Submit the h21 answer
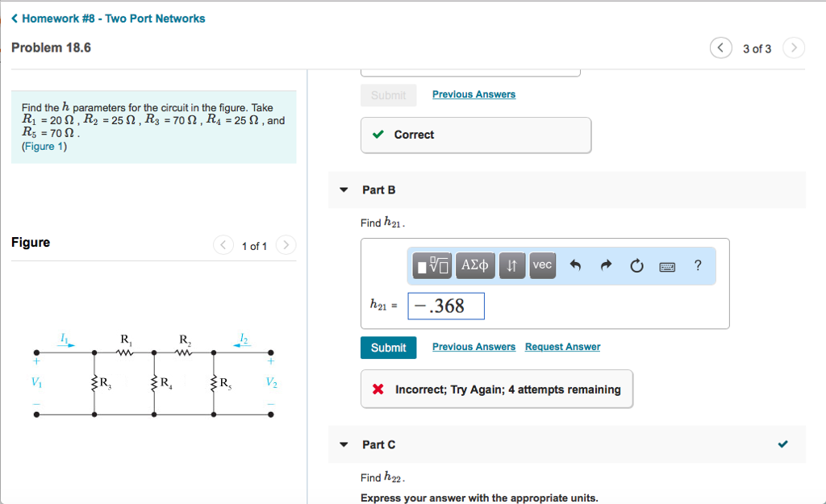This screenshot has width=826, height=504. click(388, 348)
